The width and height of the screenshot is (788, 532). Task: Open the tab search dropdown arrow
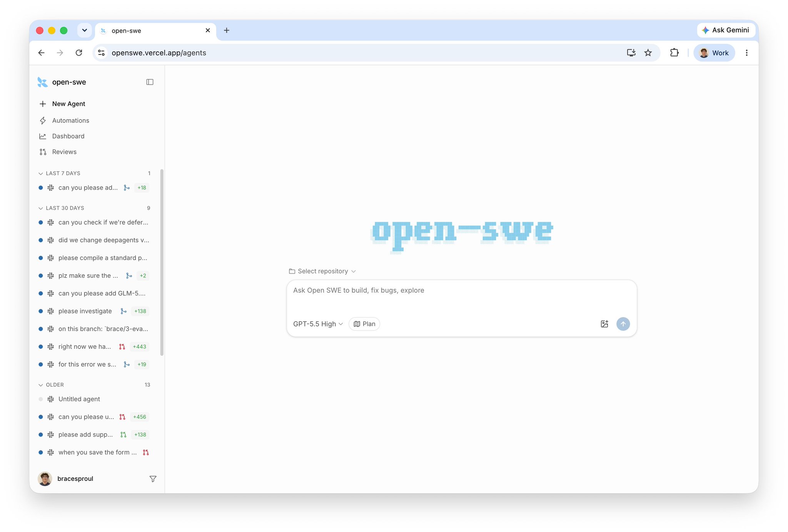[84, 30]
